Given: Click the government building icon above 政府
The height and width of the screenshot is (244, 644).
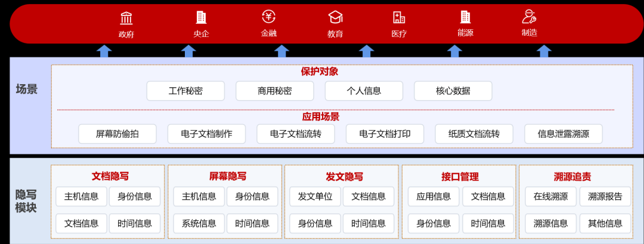Looking at the screenshot, I should pyautogui.click(x=126, y=18).
